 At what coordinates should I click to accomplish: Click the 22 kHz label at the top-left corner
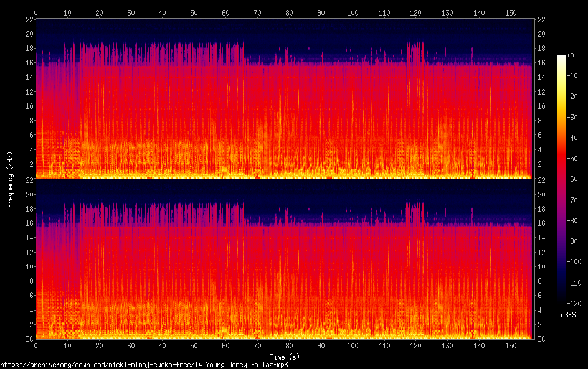click(29, 20)
